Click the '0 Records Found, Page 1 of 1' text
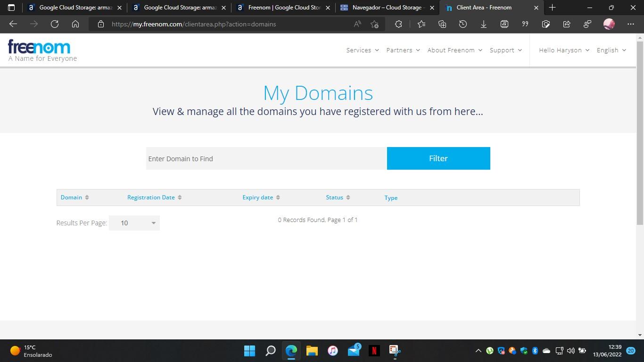Screen dimensions: 644x362 318,220
